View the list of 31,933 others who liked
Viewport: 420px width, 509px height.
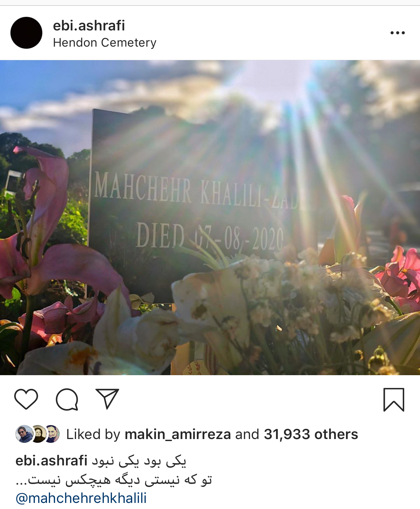[311, 434]
